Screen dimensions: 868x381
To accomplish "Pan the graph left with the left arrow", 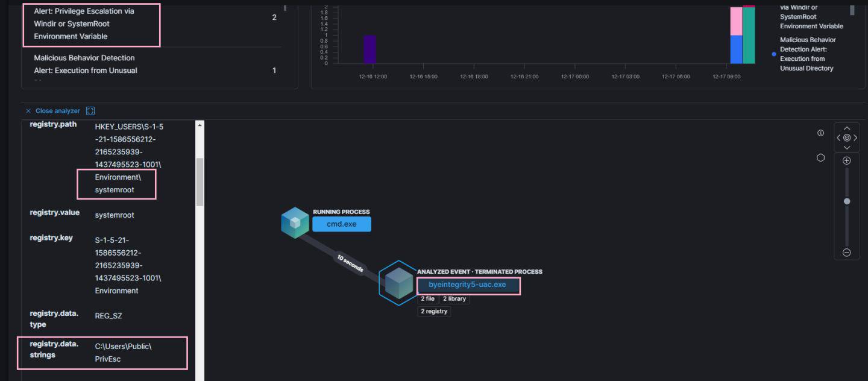I will coord(838,137).
